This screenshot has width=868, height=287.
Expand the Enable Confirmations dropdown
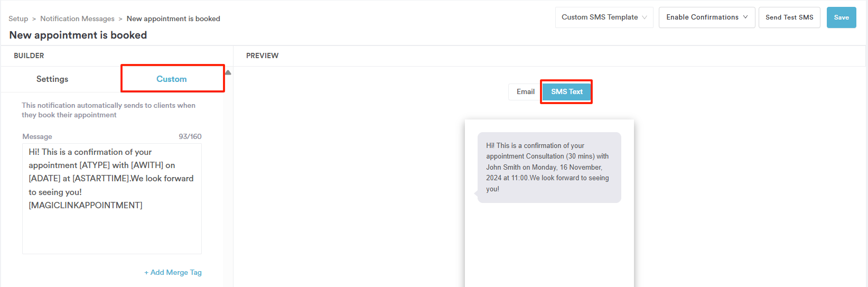point(707,17)
